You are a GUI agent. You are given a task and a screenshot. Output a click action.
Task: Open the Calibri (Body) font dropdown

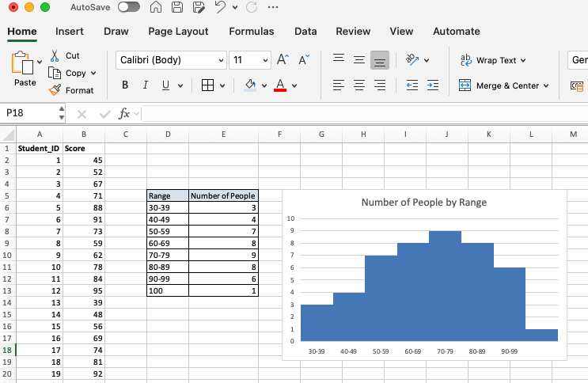click(221, 60)
